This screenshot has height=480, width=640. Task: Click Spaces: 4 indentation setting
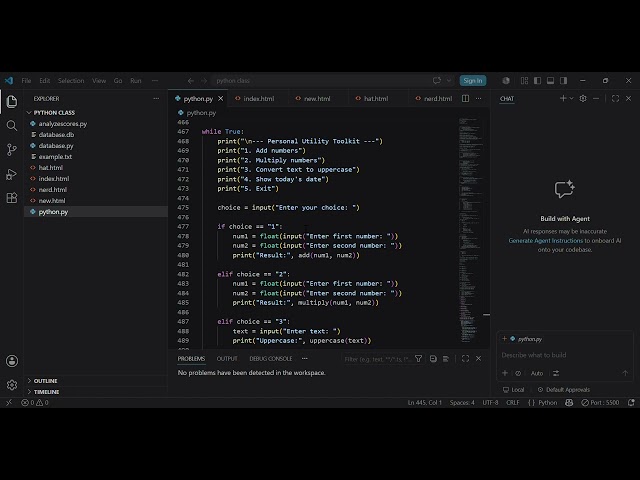[x=462, y=402]
